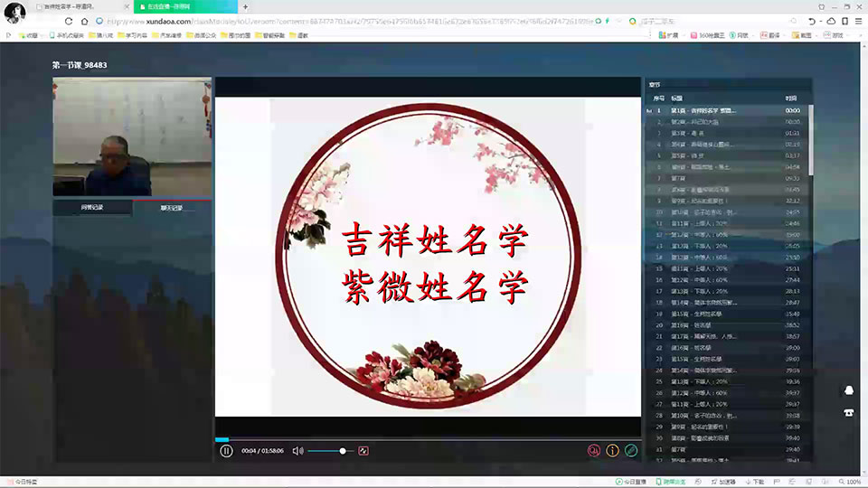Click the 100% zoom level indicator
This screenshot has width=868, height=488.
click(x=850, y=482)
